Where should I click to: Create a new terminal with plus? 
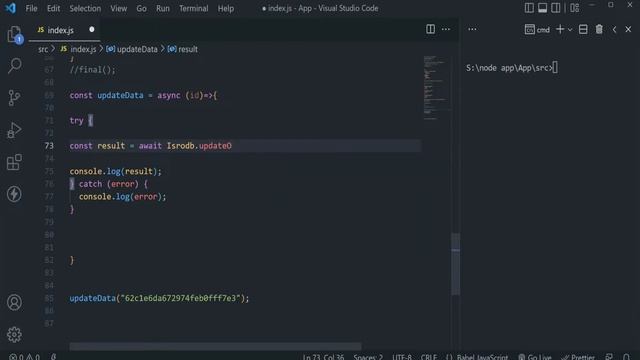560,29
